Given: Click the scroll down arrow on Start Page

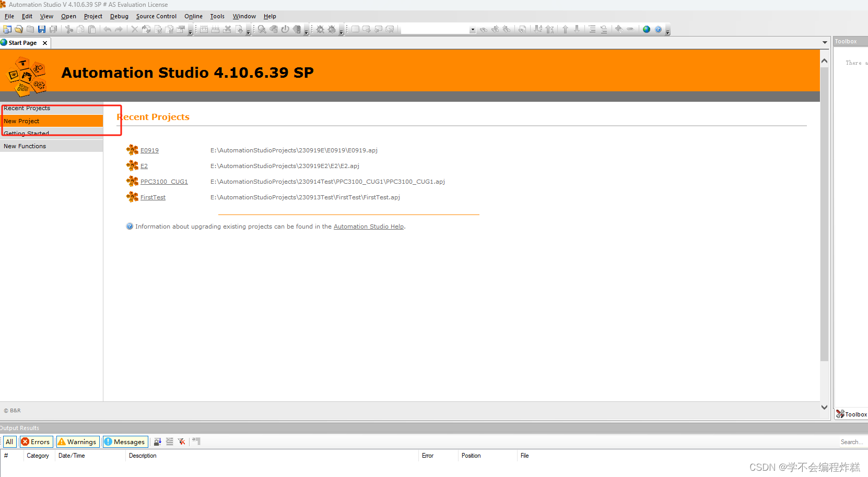Looking at the screenshot, I should point(824,407).
